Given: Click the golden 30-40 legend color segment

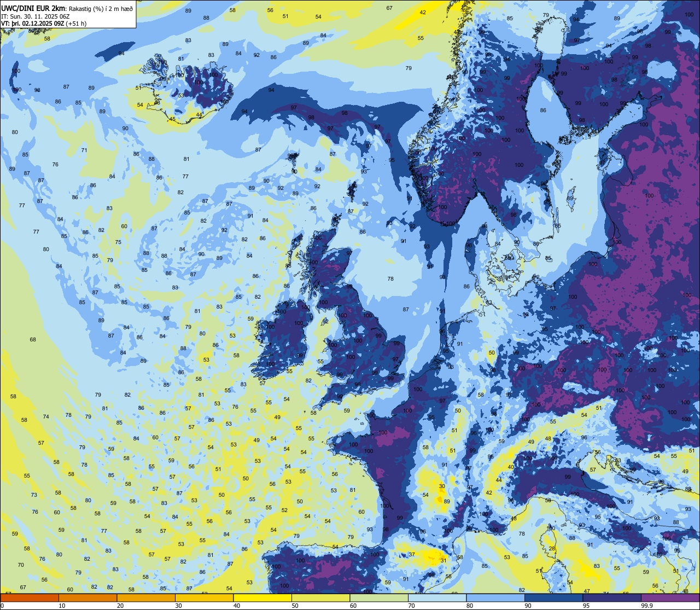Looking at the screenshot, I should click(x=204, y=597).
